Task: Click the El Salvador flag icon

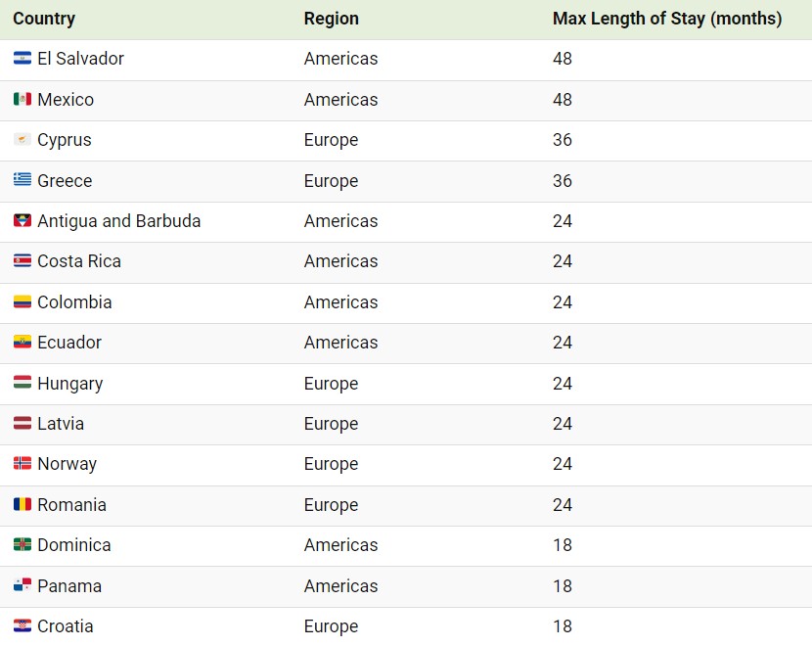Action: pos(23,58)
